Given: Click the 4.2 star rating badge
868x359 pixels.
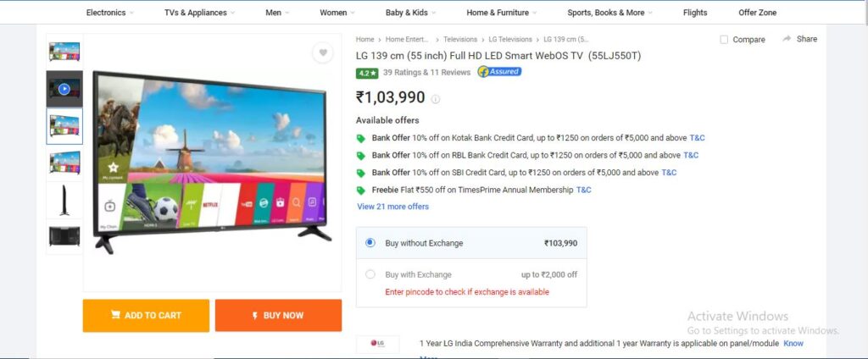Looking at the screenshot, I should (367, 73).
